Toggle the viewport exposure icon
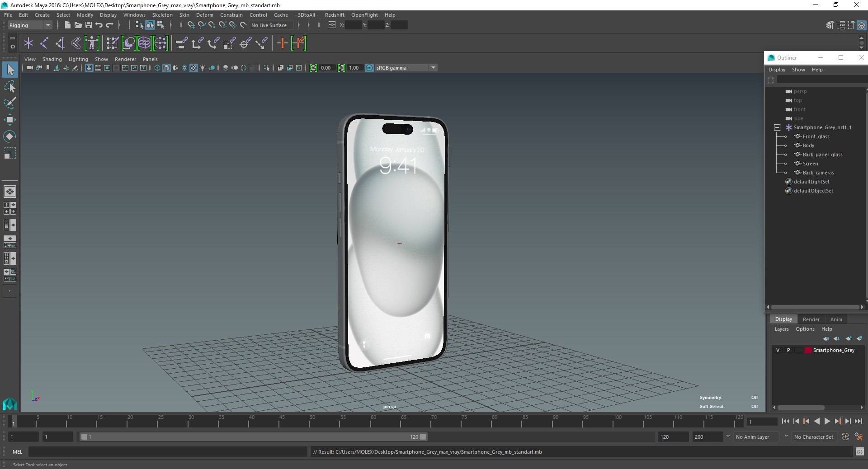Image resolution: width=868 pixels, height=469 pixels. coord(313,68)
